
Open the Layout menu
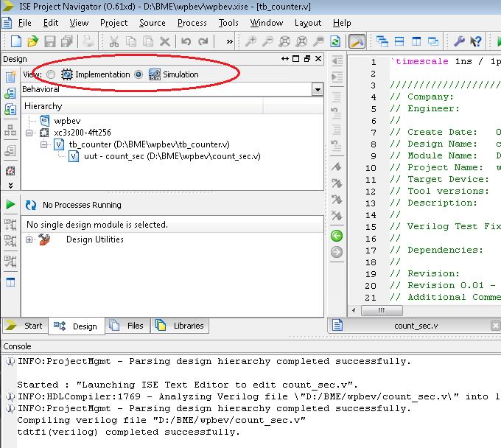click(x=308, y=23)
